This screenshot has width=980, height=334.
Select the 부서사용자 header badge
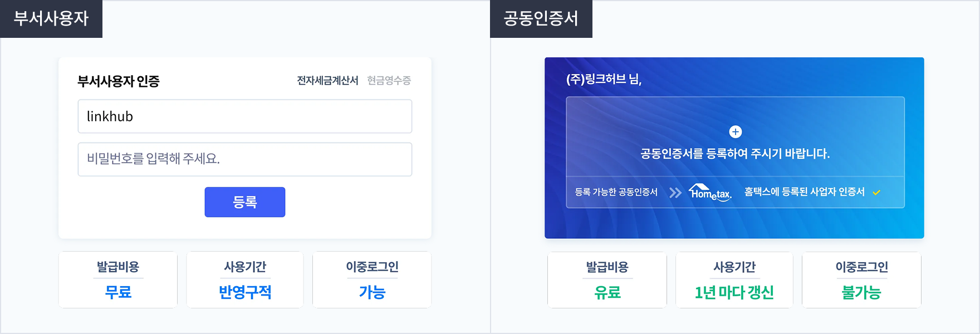[51, 18]
